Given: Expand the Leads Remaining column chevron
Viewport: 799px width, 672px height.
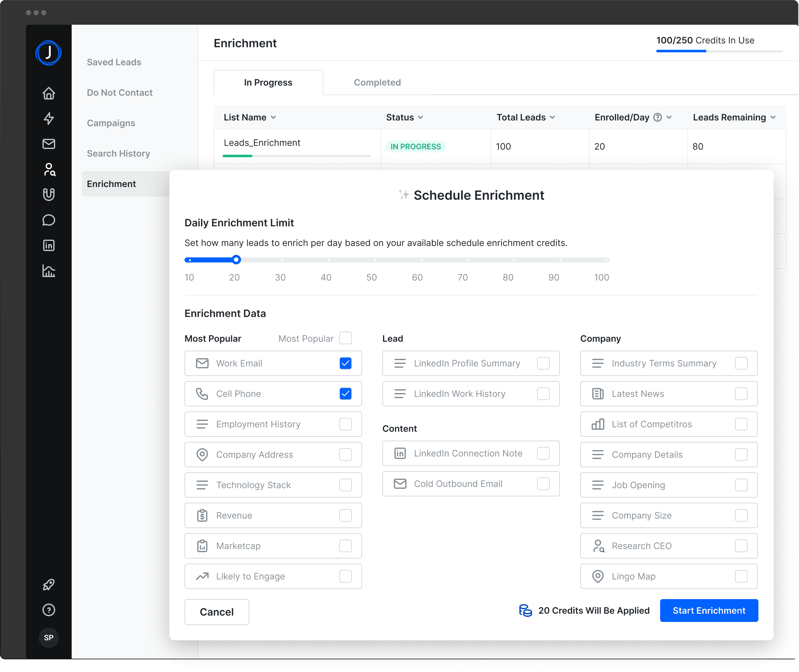Looking at the screenshot, I should pos(773,117).
